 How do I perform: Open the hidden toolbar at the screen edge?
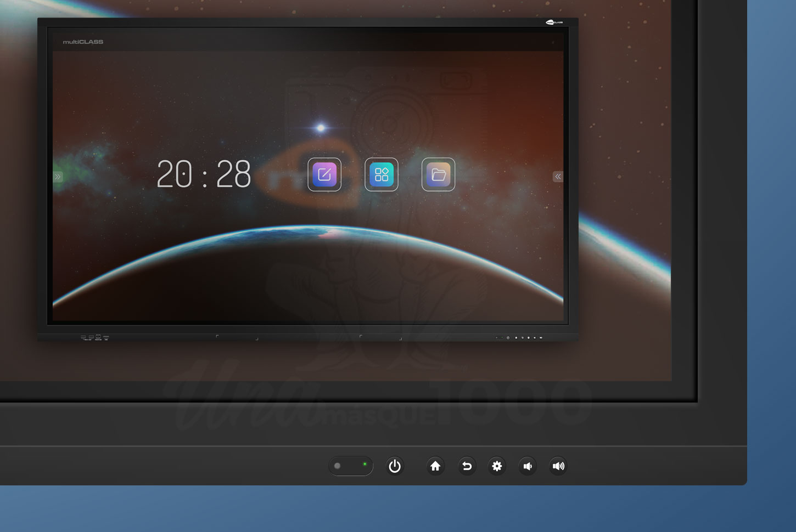[x=58, y=176]
